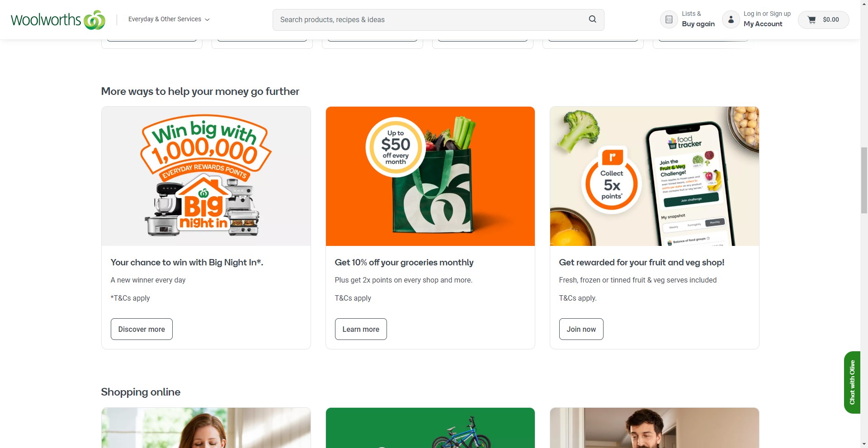Click the Learn more button
This screenshot has width=868, height=448.
tap(361, 329)
